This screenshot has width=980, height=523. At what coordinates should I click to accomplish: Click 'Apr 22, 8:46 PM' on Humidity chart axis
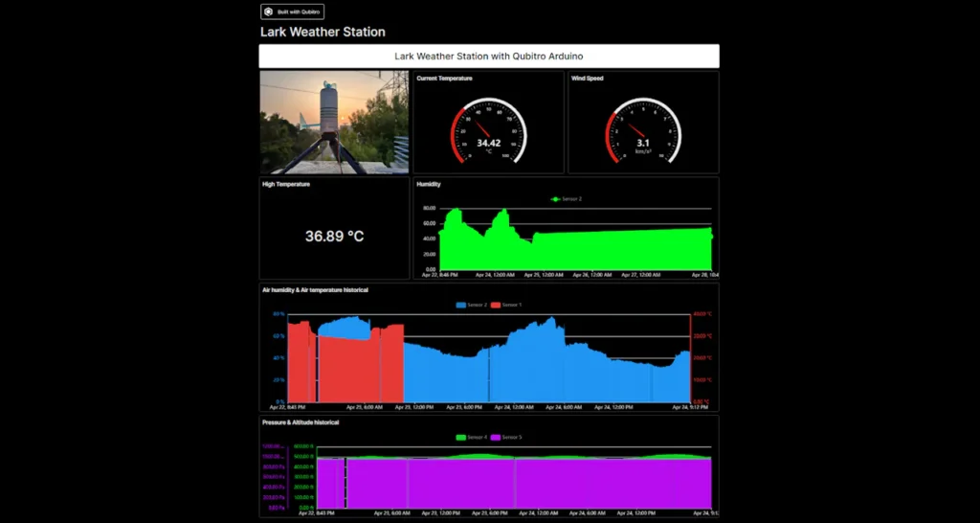point(438,275)
